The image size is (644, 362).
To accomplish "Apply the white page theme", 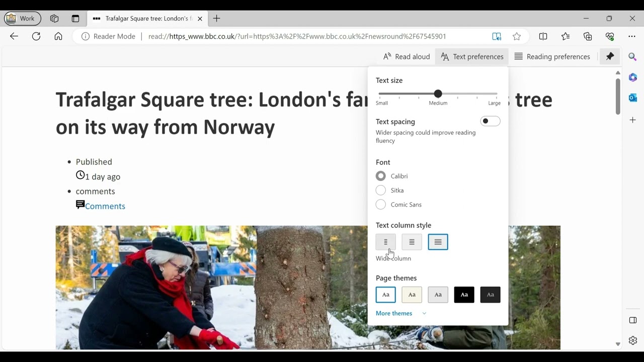I will (x=386, y=295).
